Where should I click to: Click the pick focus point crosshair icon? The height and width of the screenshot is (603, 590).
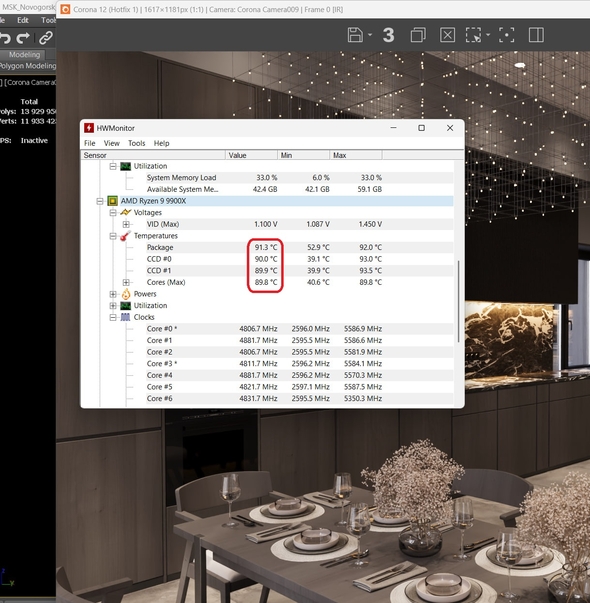tap(507, 35)
